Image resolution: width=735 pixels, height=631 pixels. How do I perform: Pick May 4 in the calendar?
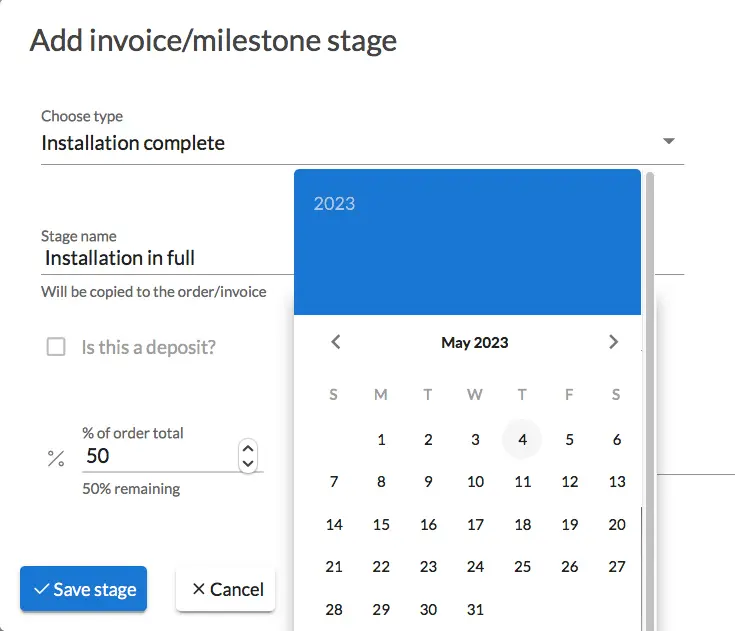pyautogui.click(x=522, y=439)
